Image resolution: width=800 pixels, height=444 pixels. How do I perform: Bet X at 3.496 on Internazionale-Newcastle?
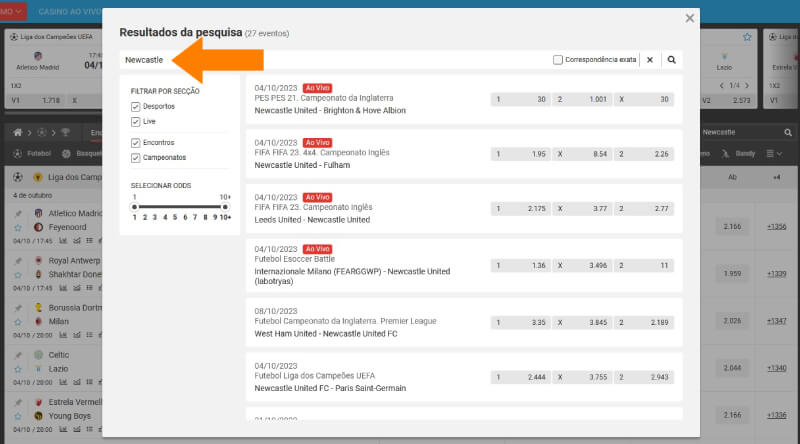click(582, 265)
